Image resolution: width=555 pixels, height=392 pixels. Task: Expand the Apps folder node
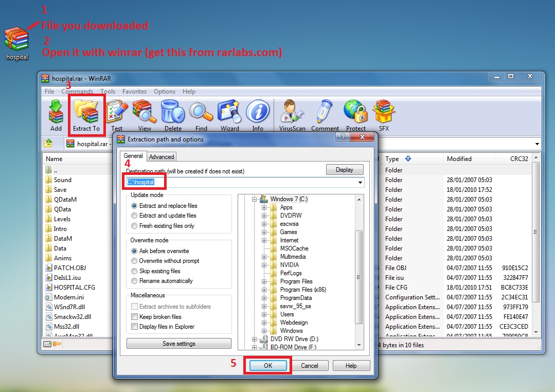tap(264, 207)
